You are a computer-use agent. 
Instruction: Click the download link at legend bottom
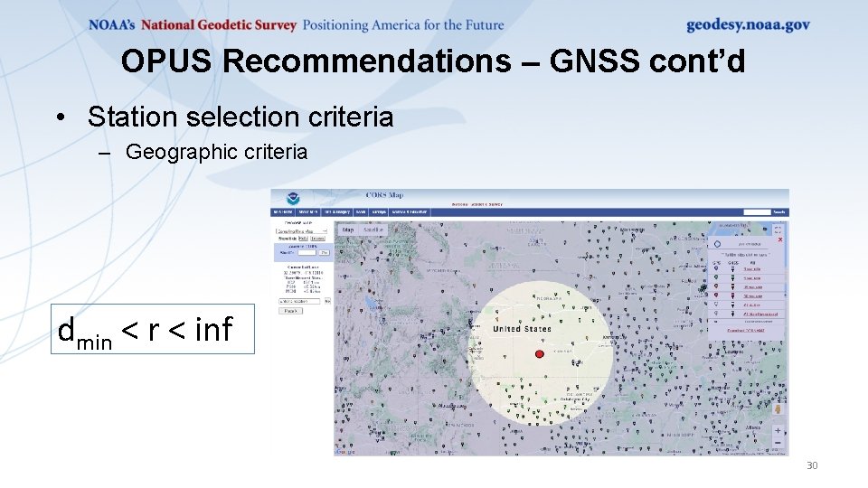(x=746, y=331)
